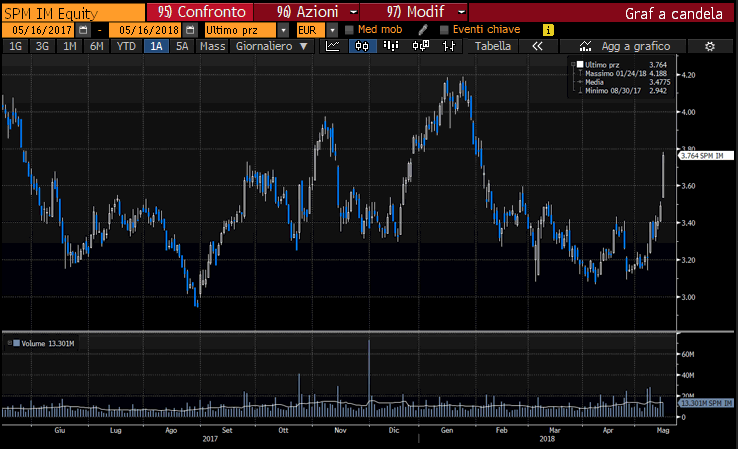Image resolution: width=738 pixels, height=449 pixels.
Task: Click the white Ultimo prz legend swatch
Action: click(x=580, y=64)
